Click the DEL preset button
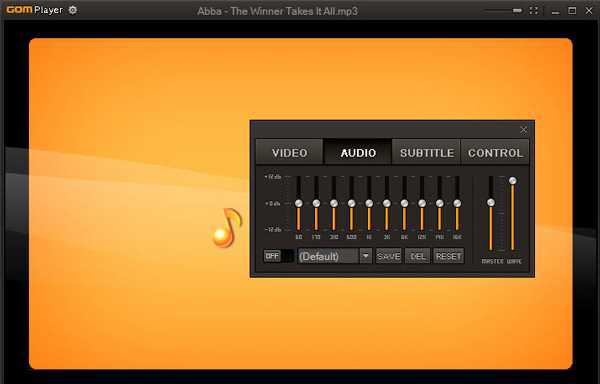 (417, 256)
